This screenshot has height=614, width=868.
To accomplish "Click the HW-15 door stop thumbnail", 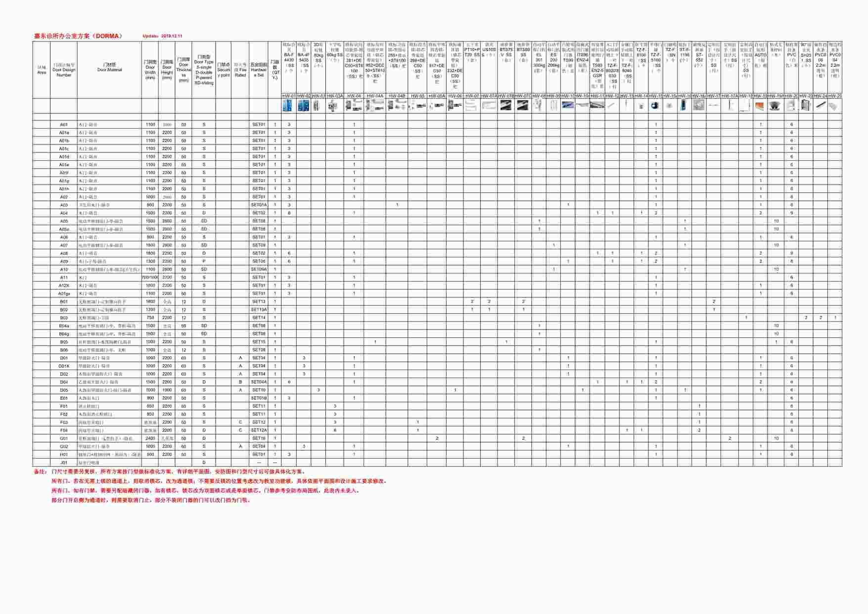I will tap(655, 105).
